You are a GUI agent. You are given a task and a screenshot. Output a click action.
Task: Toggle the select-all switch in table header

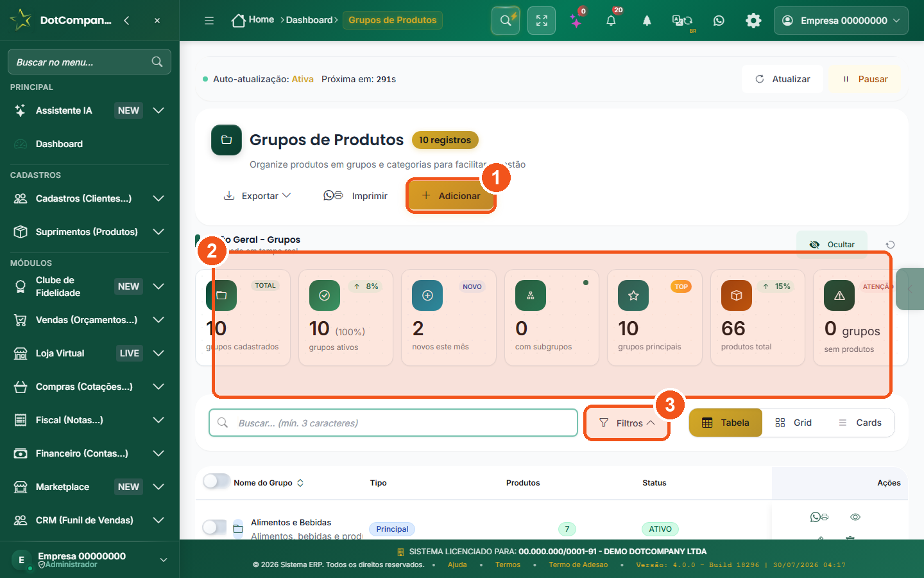click(x=216, y=482)
